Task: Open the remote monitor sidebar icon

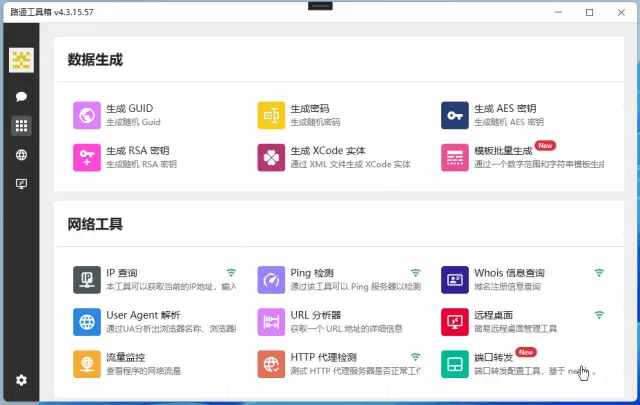Action: pos(21,184)
